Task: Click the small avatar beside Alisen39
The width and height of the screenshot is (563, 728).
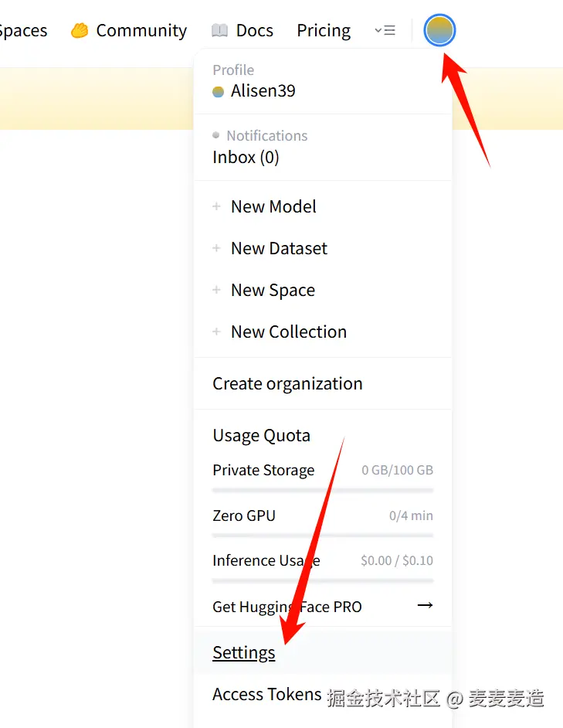Action: (x=219, y=91)
